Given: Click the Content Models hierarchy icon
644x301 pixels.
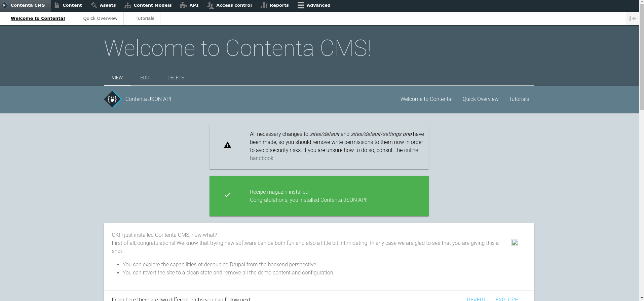Looking at the screenshot, I should (128, 5).
